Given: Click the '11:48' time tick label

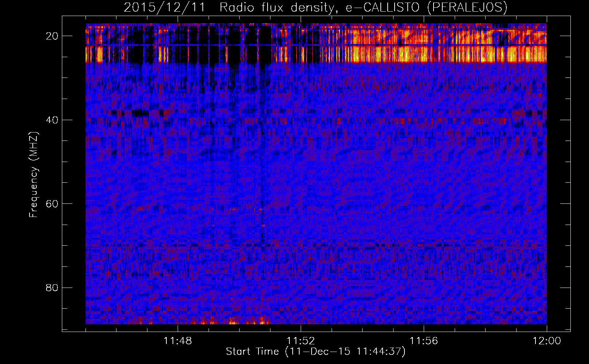Looking at the screenshot, I should click(x=178, y=341).
